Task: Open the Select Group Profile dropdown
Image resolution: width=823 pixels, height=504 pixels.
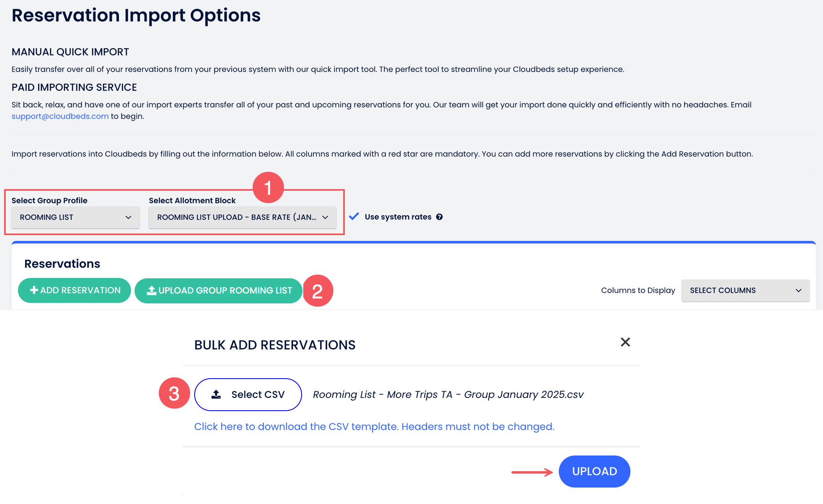Action: pos(75,217)
